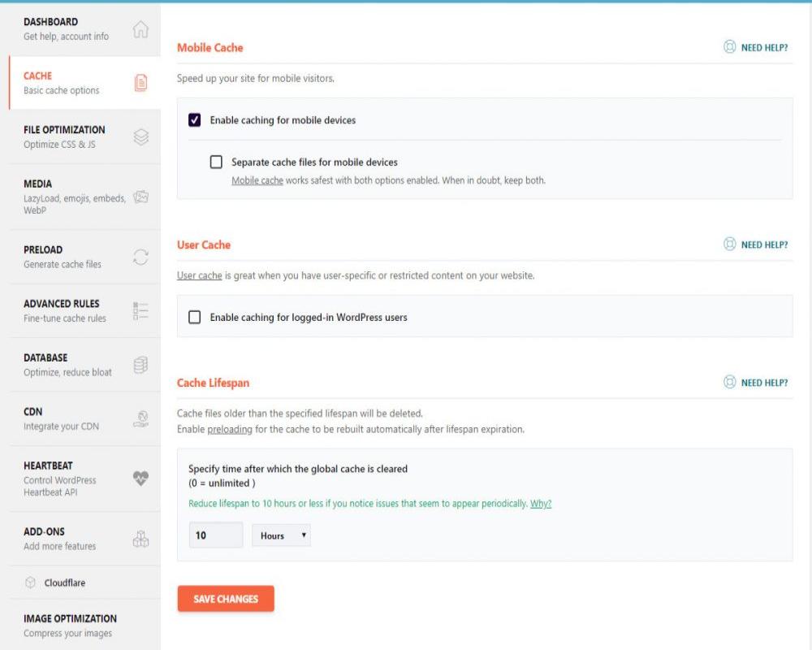Click Need Help link for User Cache
The width and height of the screenshot is (812, 650).
[x=764, y=244]
